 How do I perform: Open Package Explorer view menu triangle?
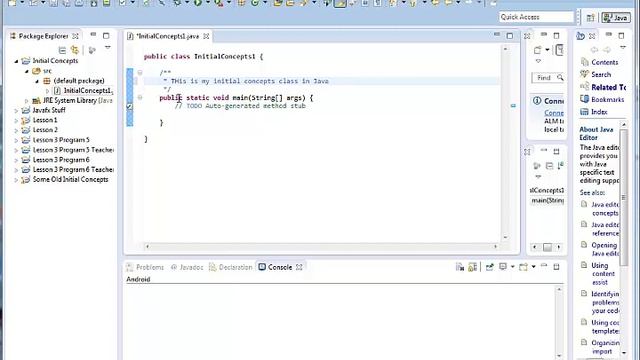coord(108,48)
